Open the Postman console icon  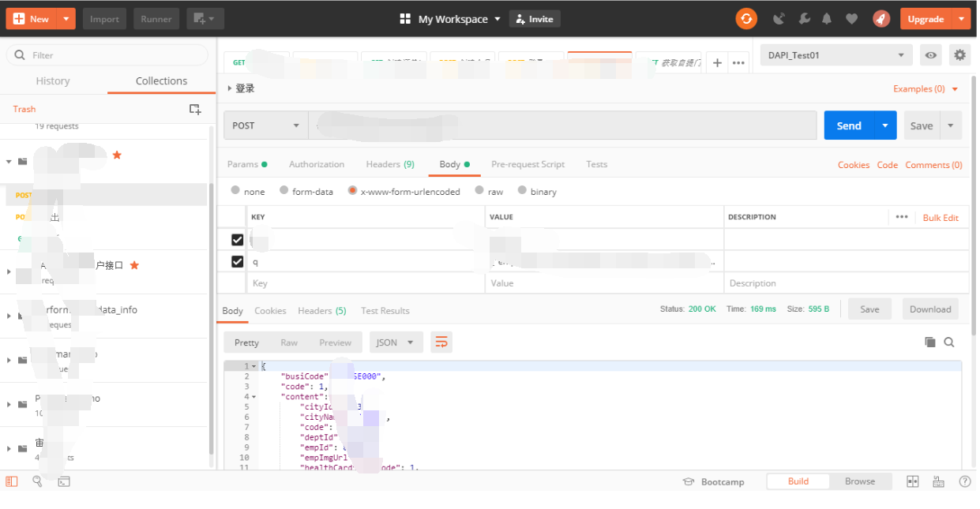64,481
